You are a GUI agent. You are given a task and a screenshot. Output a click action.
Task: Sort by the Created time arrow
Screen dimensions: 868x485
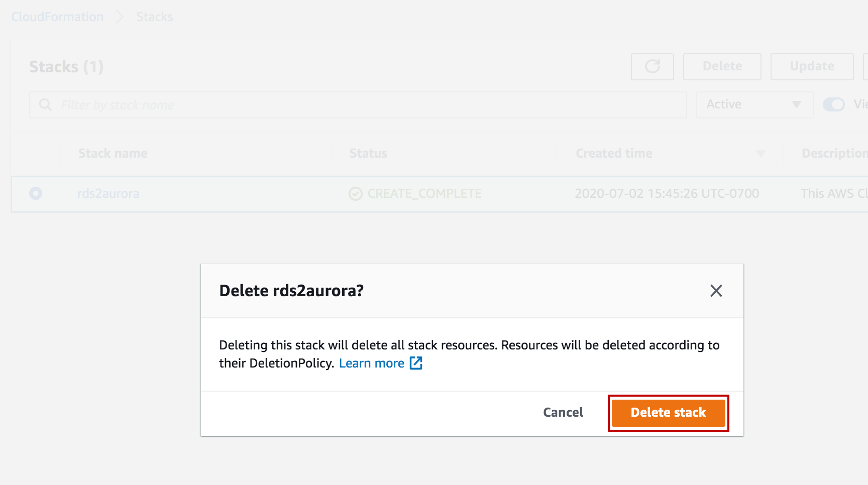761,154
